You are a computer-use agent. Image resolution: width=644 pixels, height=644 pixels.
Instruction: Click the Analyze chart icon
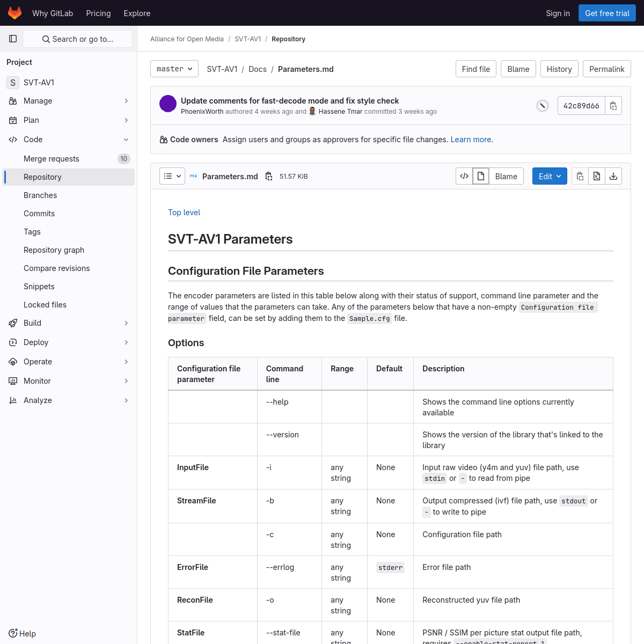coord(13,400)
